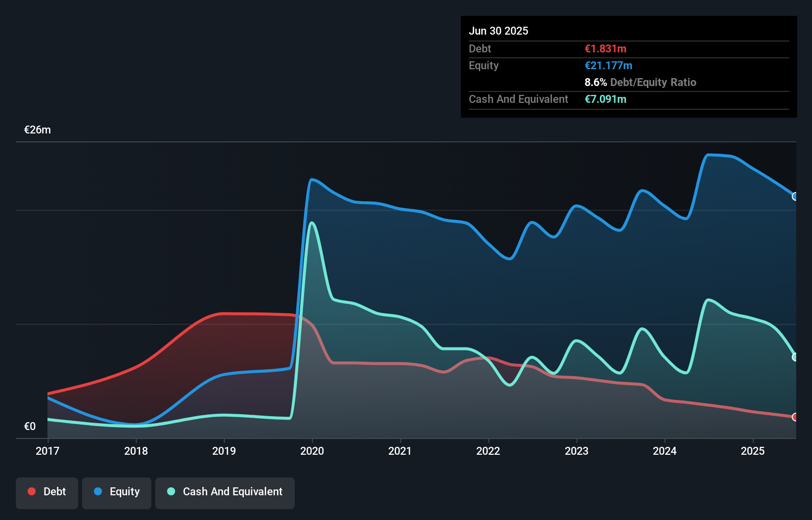Viewport: 812px width, 520px height.
Task: Click the €7.091m cash value in tooltip
Action: click(x=605, y=99)
